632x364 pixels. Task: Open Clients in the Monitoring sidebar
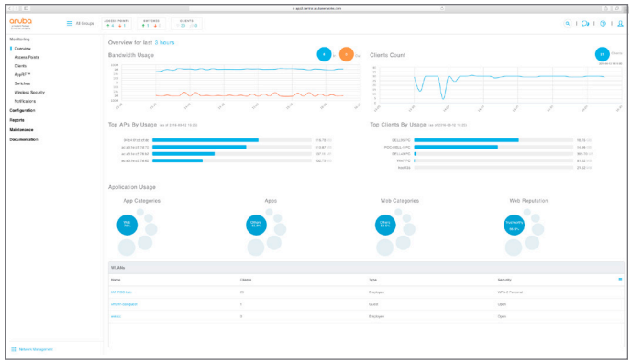20,66
